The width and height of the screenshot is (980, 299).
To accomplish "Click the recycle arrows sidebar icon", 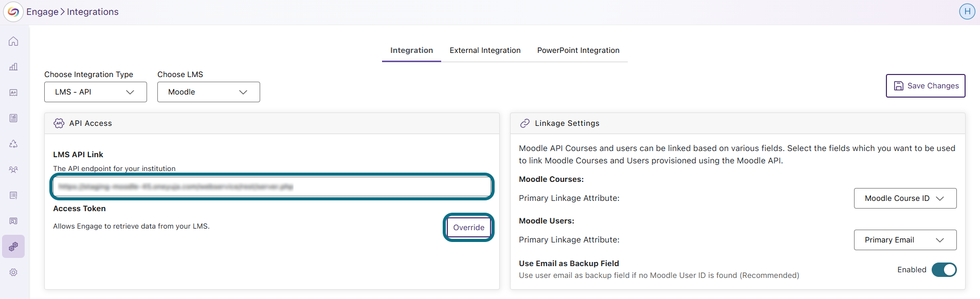I will (x=13, y=144).
